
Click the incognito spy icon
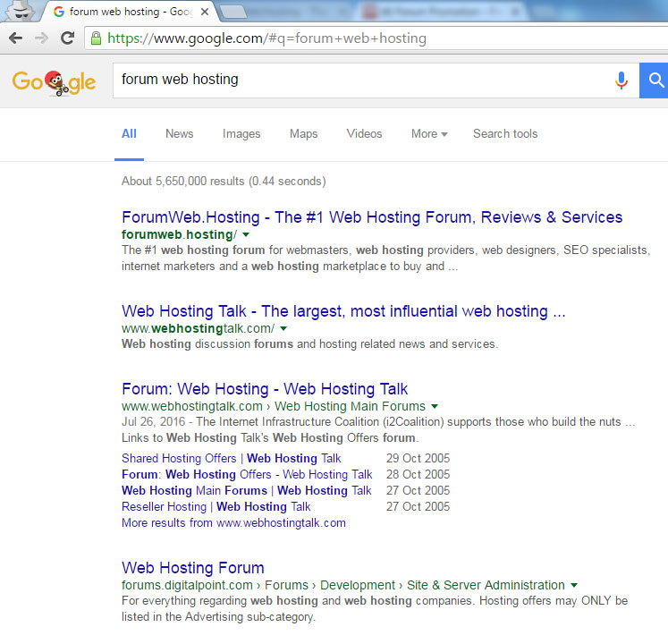tap(20, 10)
